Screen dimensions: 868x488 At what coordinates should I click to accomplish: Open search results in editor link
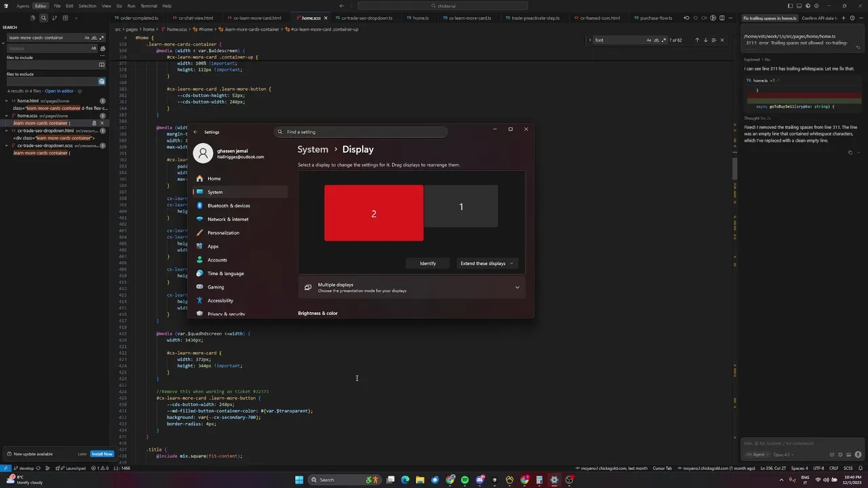coord(59,91)
